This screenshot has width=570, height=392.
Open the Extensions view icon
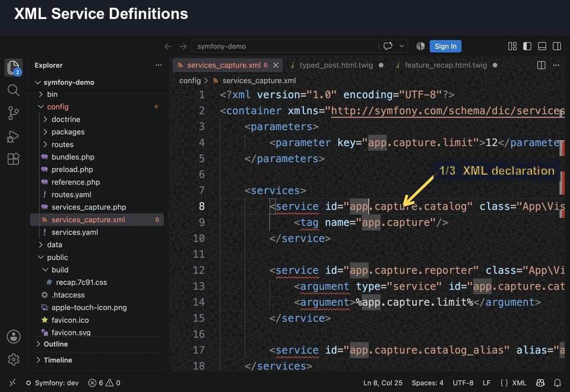click(14, 159)
